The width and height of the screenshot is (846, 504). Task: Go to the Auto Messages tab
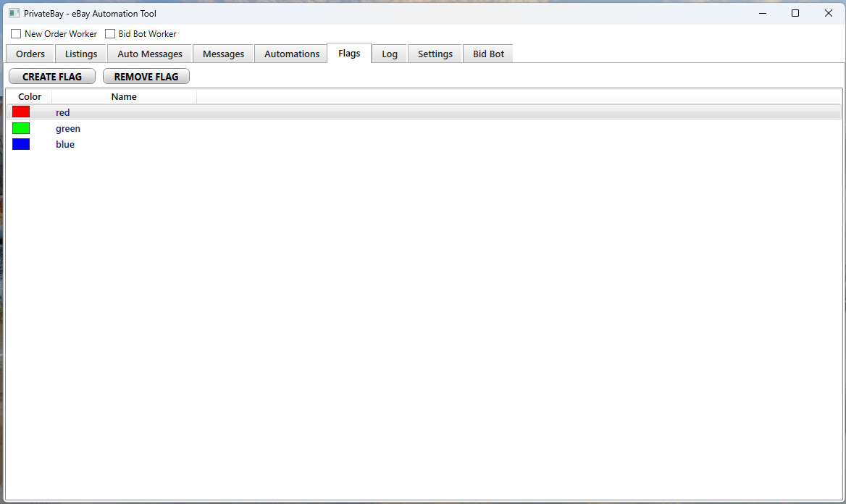150,54
